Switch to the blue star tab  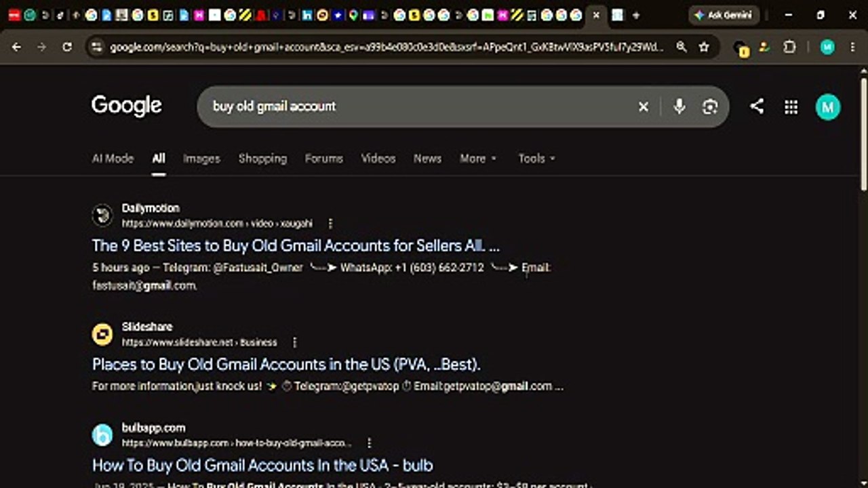coord(337,15)
